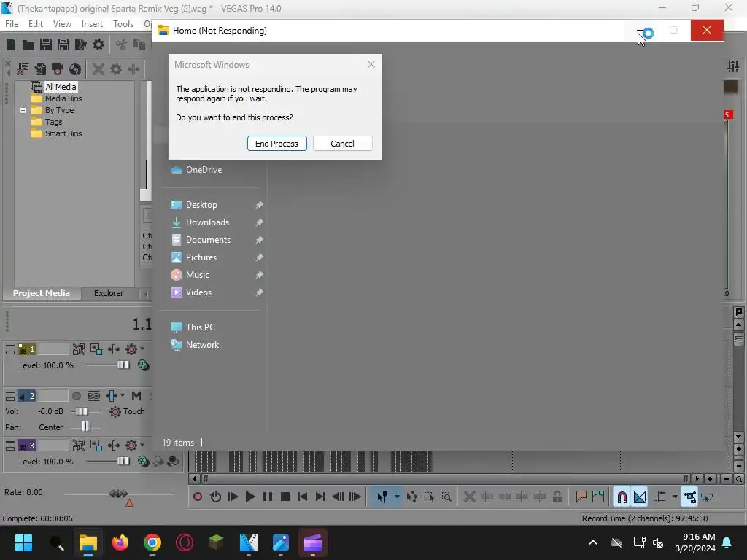Screen dimensions: 747x560
Task: Toggle Arm for Record on track 2
Action: (76, 396)
